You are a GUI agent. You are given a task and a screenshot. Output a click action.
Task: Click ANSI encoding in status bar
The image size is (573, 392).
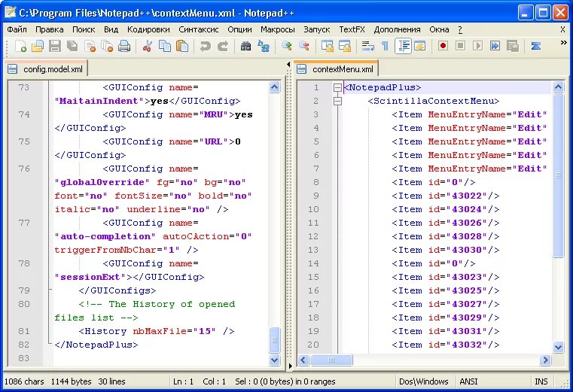tap(468, 381)
